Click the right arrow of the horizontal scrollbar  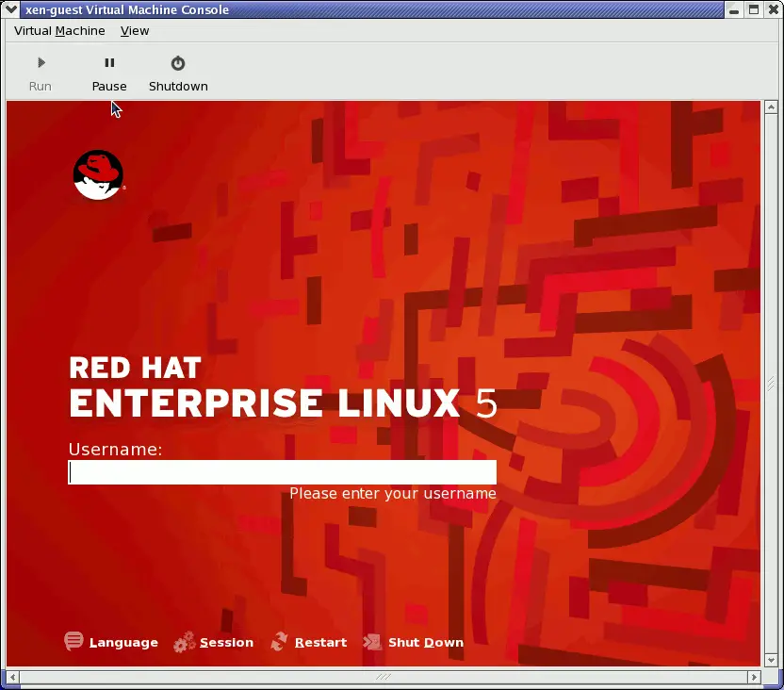coord(755,676)
